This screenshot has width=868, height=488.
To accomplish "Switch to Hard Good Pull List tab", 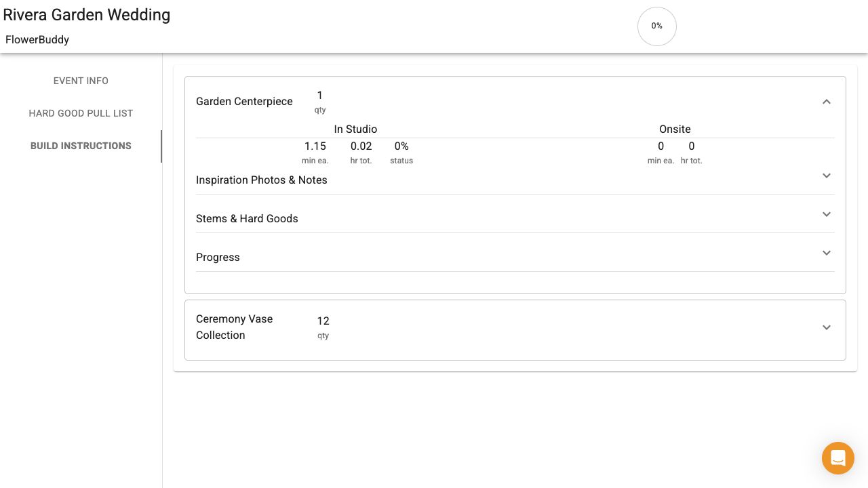I will [x=81, y=113].
